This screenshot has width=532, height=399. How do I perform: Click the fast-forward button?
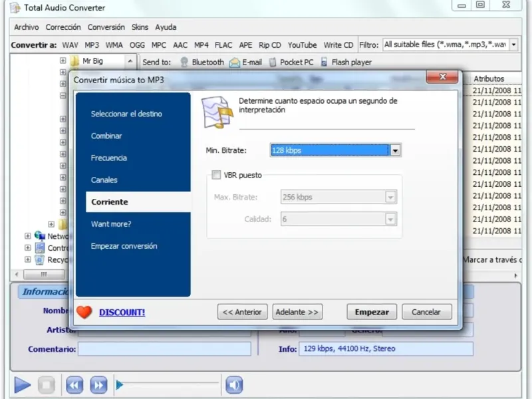click(98, 385)
